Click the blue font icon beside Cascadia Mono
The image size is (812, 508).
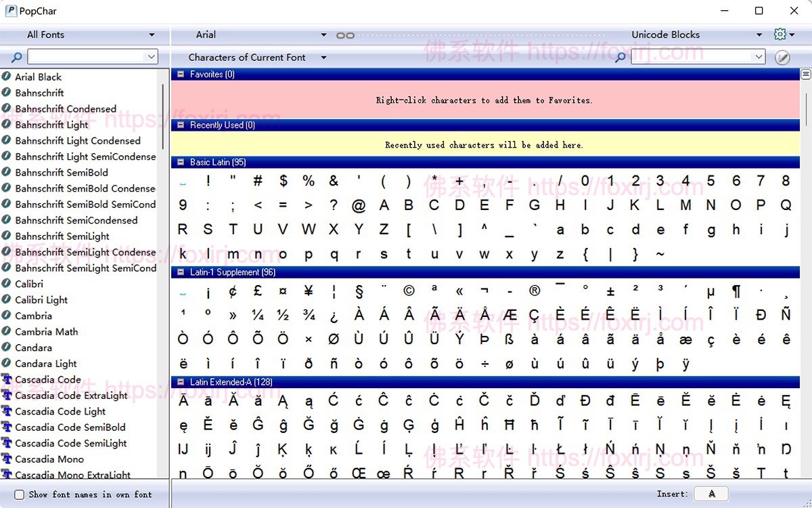9,459
